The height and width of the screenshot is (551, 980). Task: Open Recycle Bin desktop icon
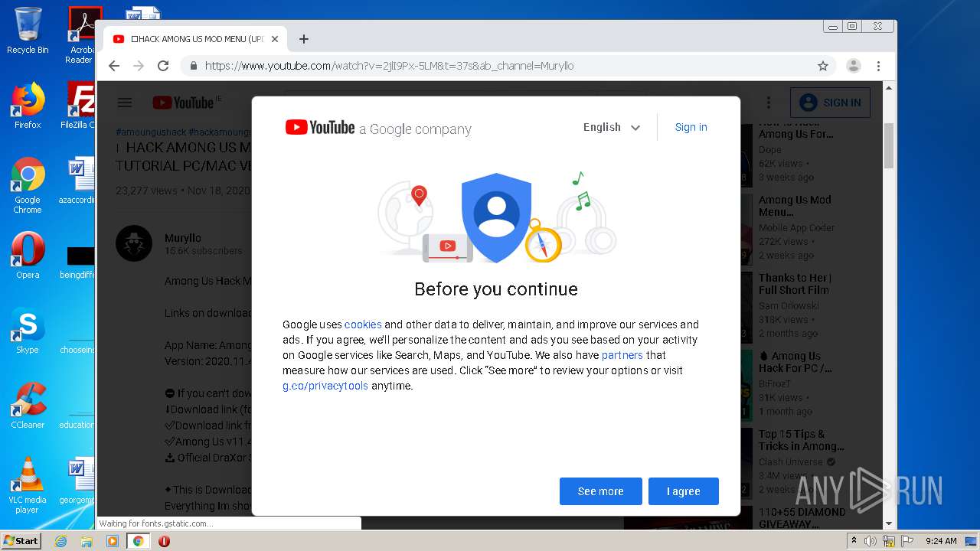click(28, 31)
